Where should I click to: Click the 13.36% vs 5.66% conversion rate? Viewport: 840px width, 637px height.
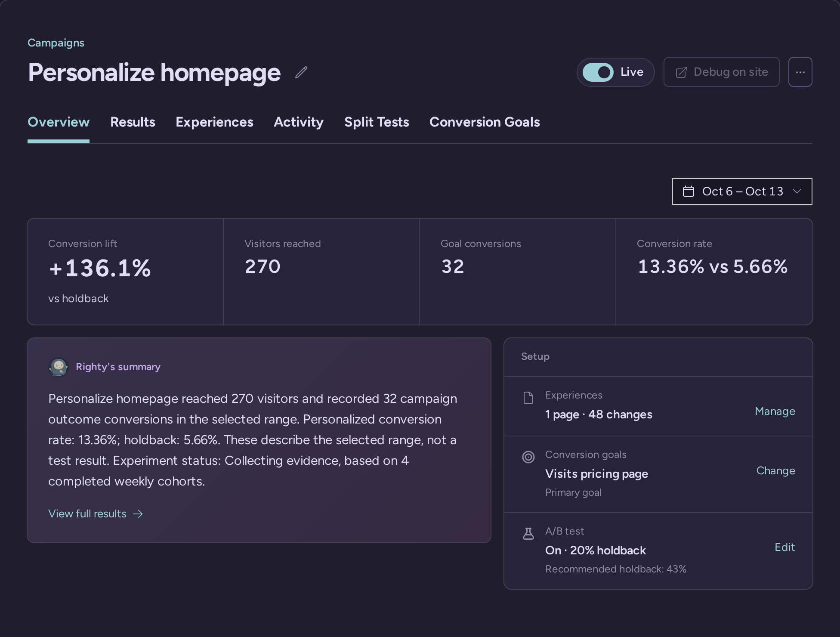tap(713, 266)
